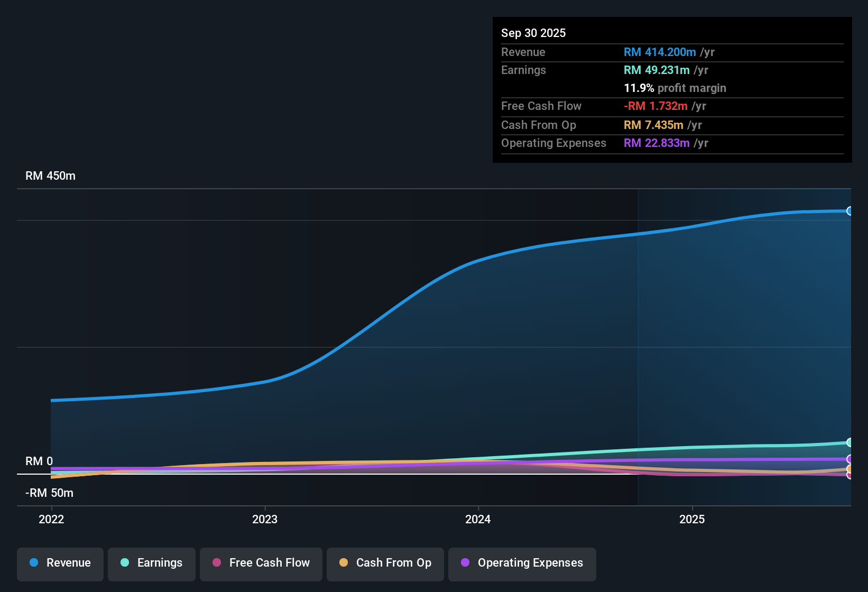
Task: Click the pink Free Cash Flow legend dot
Action: click(x=216, y=563)
